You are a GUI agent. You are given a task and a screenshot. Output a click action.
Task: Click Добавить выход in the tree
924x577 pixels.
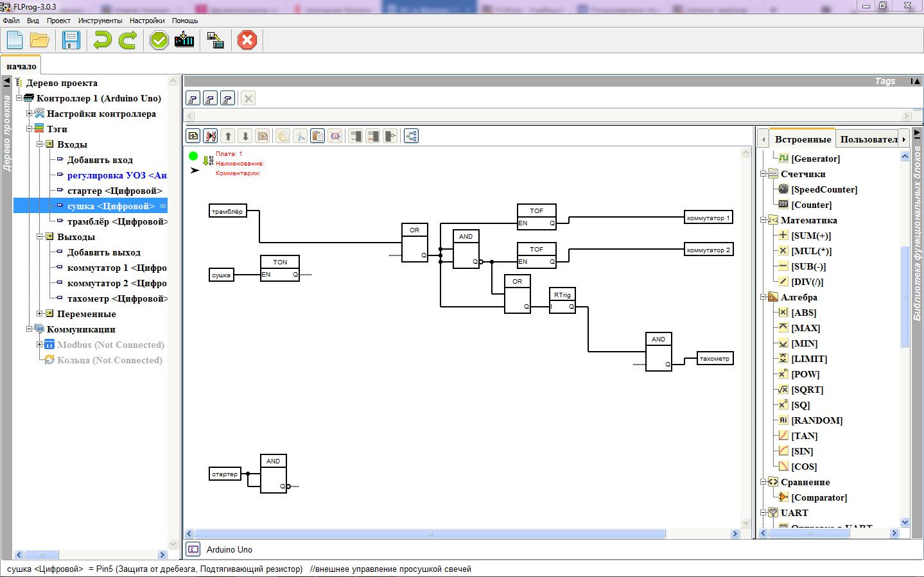[104, 252]
